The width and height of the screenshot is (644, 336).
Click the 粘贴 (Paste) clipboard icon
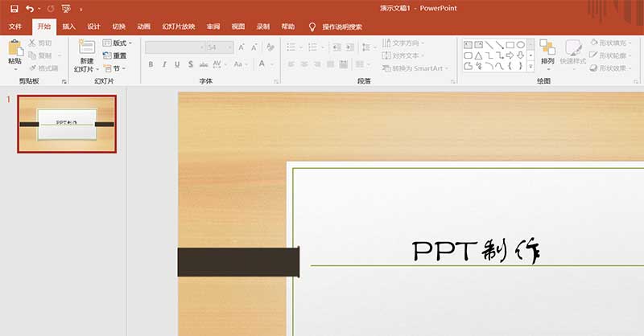(15, 47)
